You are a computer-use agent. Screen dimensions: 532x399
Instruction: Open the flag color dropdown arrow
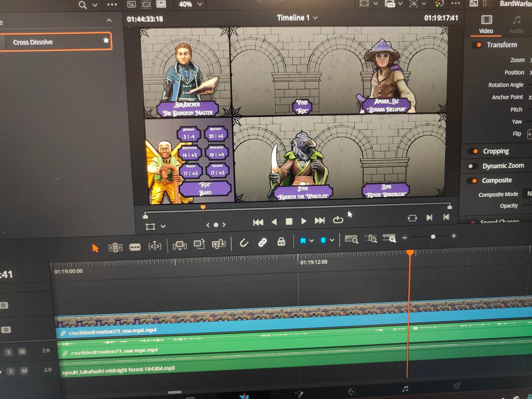(311, 241)
